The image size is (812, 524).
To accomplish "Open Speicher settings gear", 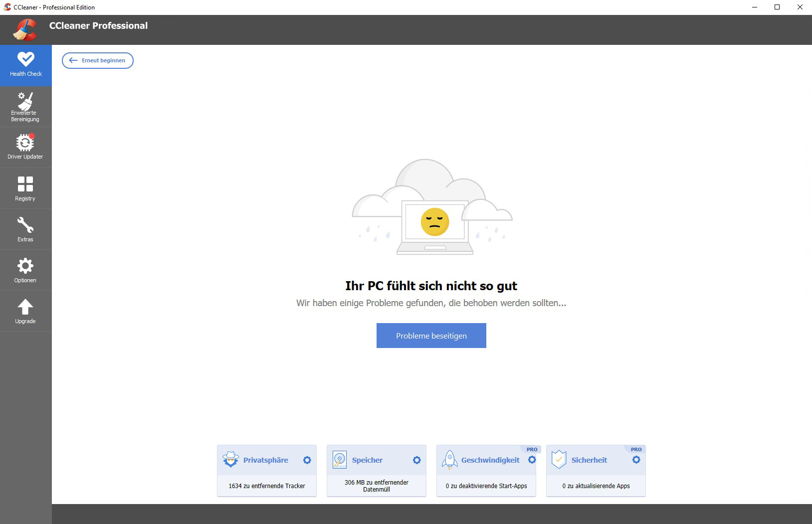I will tap(417, 460).
